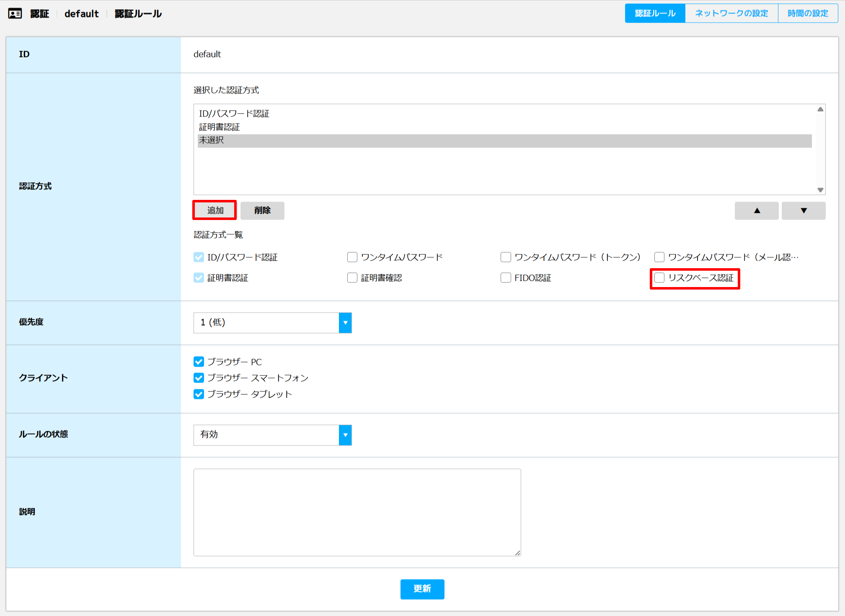
Task: Move selected method down with ▼ button
Action: point(804,211)
